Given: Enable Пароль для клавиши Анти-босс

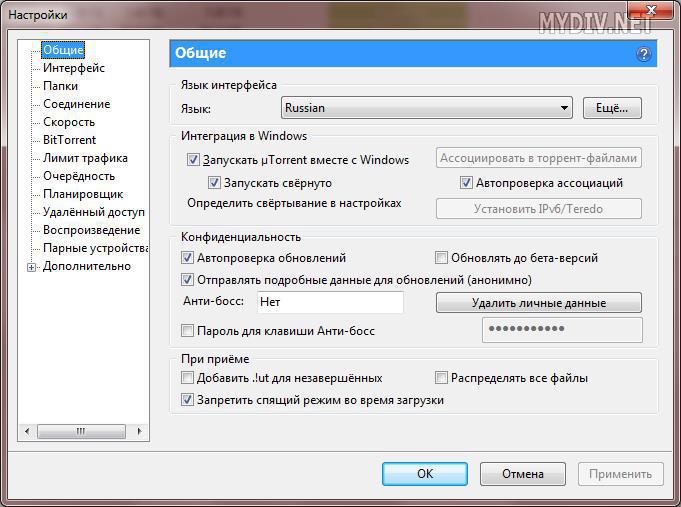Looking at the screenshot, I should (x=187, y=331).
